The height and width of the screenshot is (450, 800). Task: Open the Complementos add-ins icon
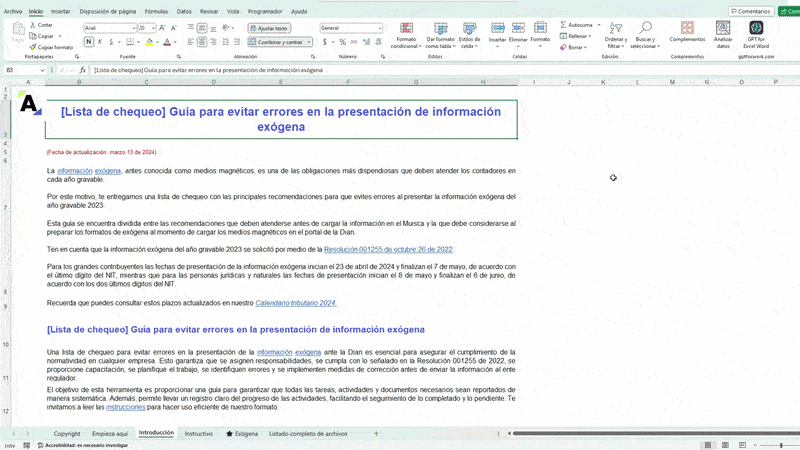pyautogui.click(x=687, y=28)
